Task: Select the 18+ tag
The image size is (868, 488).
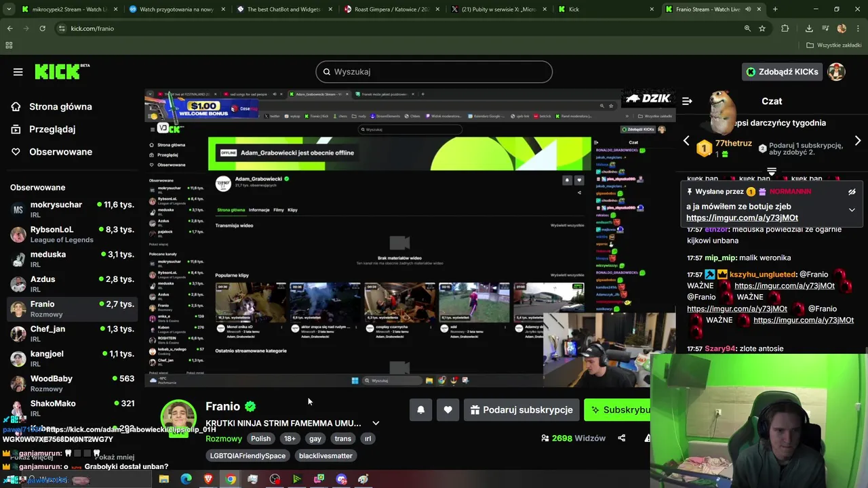Action: pyautogui.click(x=290, y=439)
